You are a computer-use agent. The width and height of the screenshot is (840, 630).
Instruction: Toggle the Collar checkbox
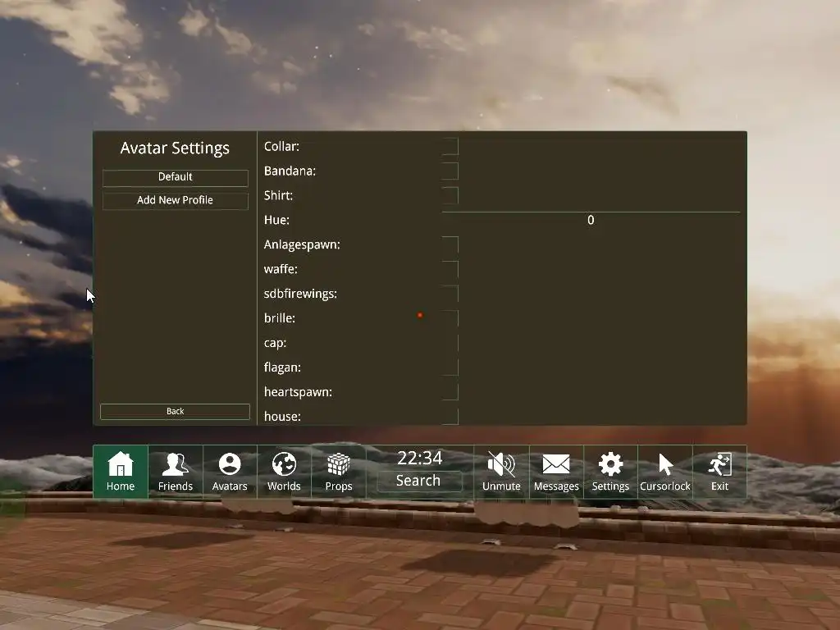click(x=450, y=146)
